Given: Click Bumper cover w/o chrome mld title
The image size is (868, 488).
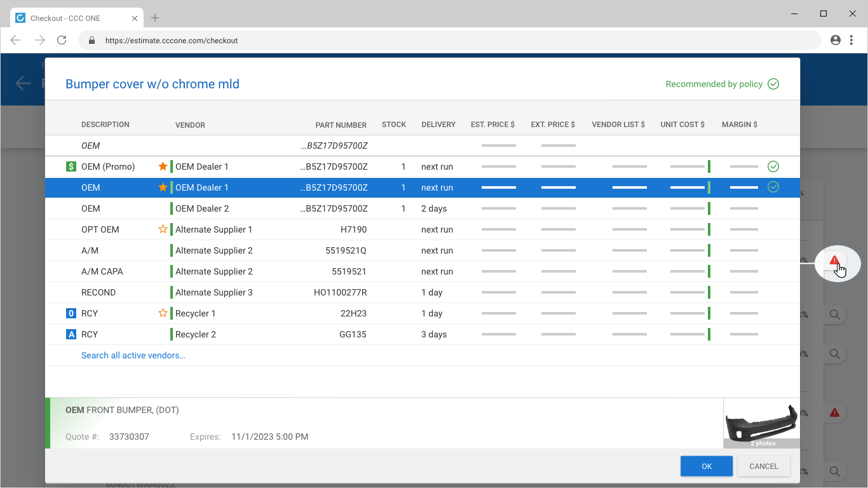Looking at the screenshot, I should pos(153,84).
